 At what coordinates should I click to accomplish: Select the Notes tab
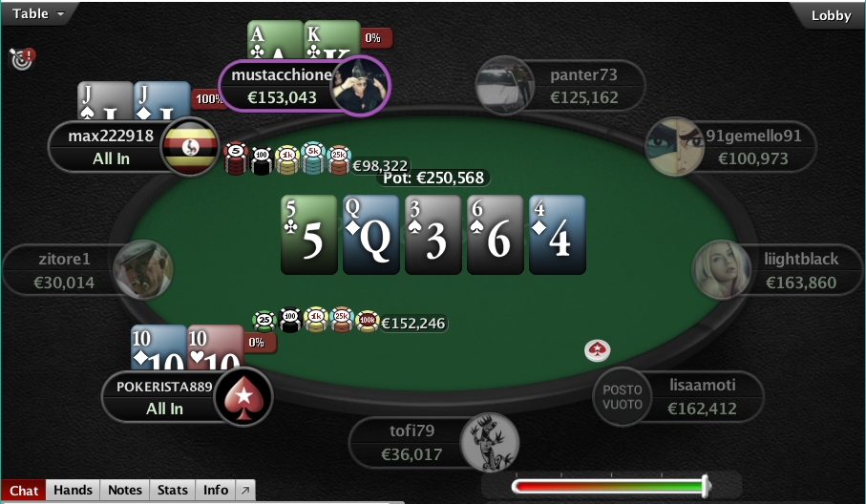(125, 491)
